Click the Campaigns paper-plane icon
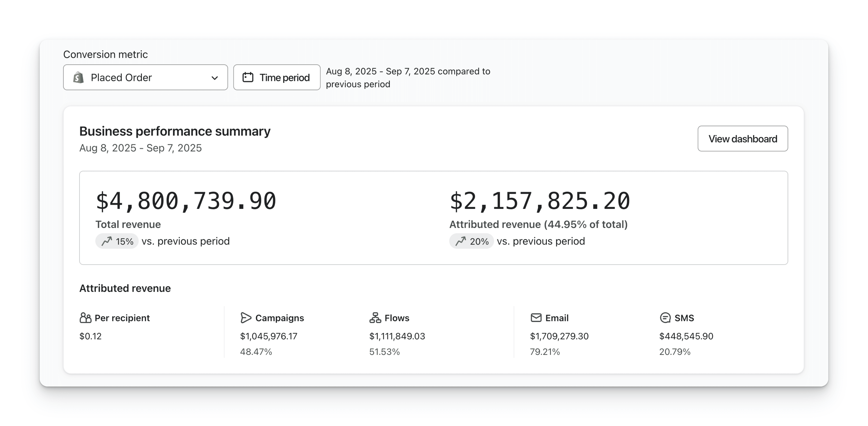The width and height of the screenshot is (868, 426). click(x=246, y=318)
